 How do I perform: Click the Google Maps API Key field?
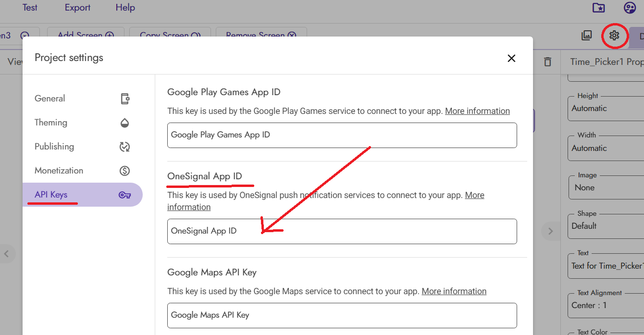(342, 315)
